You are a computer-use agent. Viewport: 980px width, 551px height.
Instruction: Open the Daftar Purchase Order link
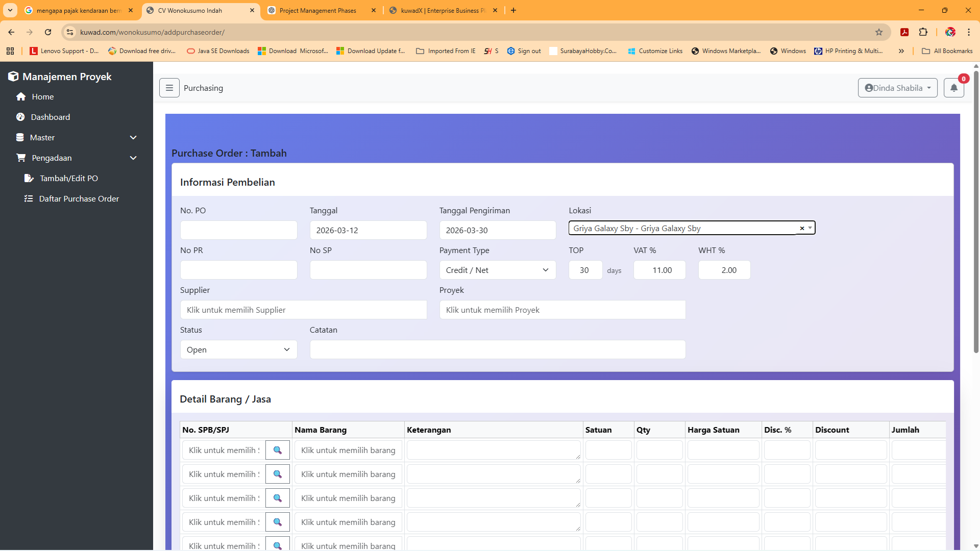[x=79, y=198]
